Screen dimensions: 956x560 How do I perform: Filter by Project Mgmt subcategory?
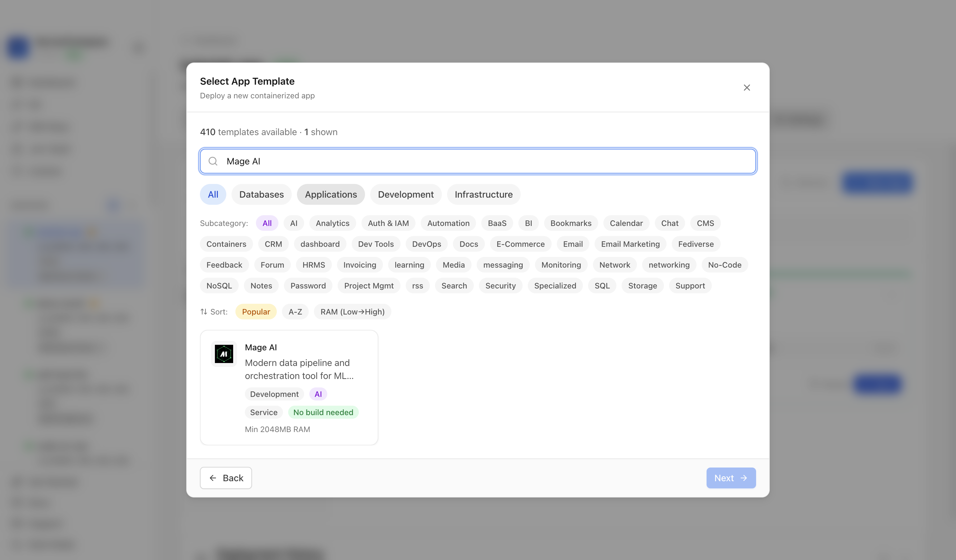tap(369, 286)
